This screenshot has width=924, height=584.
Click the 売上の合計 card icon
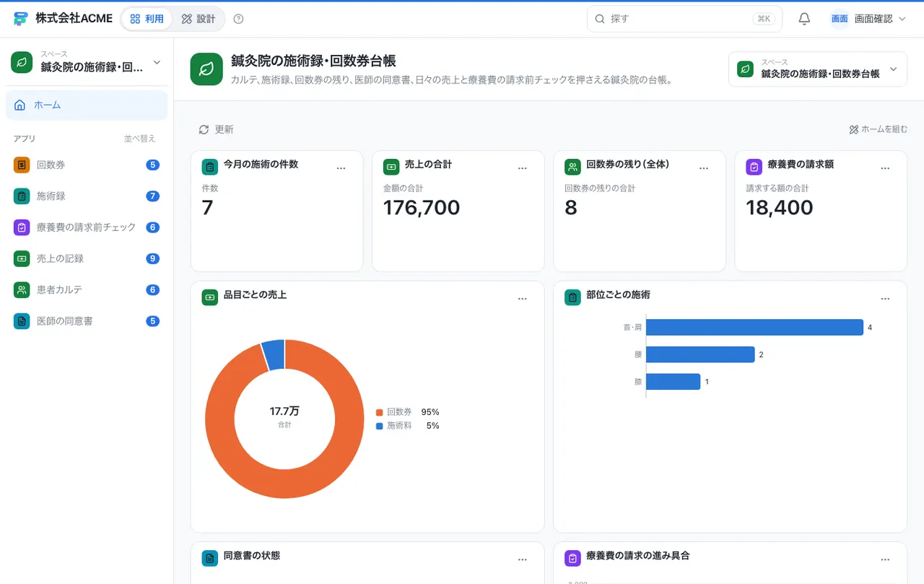391,167
